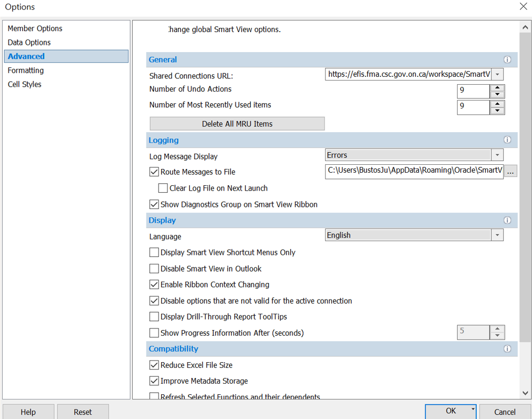Expand the Log Message Display dropdown
The image size is (532, 419).
(497, 155)
